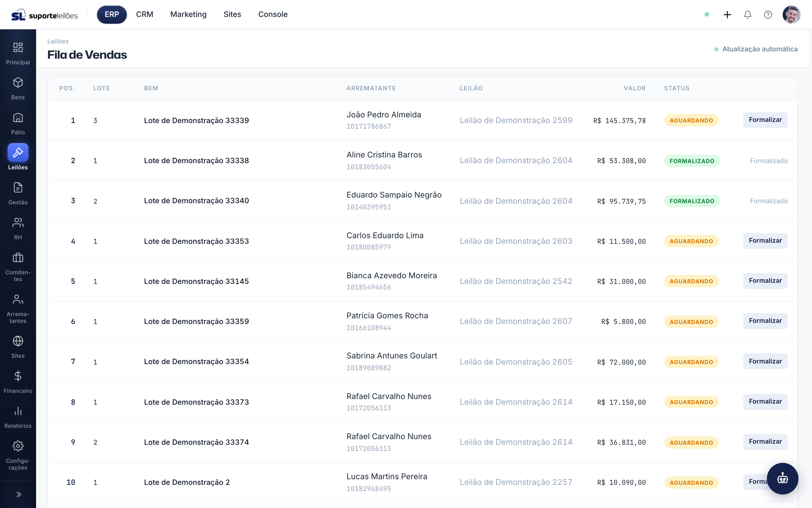
Task: Open the Arrematantes user sidebar icon
Action: (x=18, y=299)
